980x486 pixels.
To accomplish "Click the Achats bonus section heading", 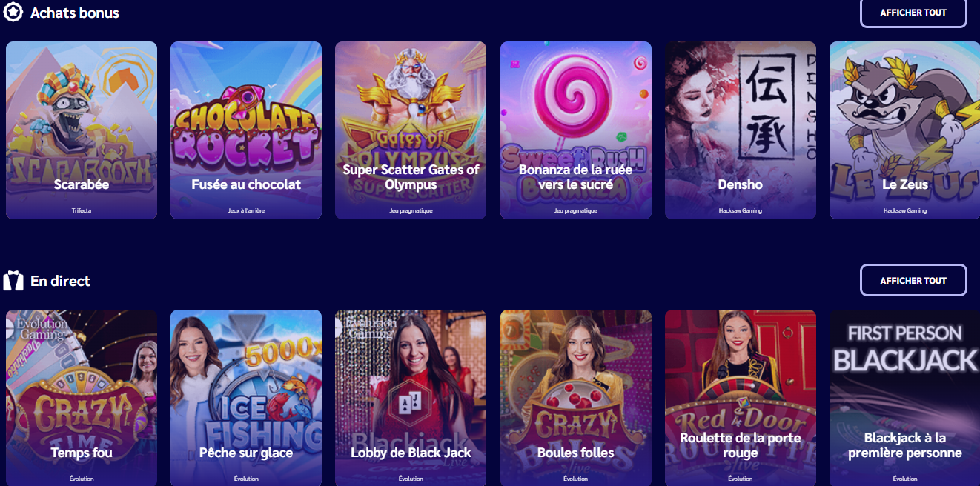I will coord(75,13).
